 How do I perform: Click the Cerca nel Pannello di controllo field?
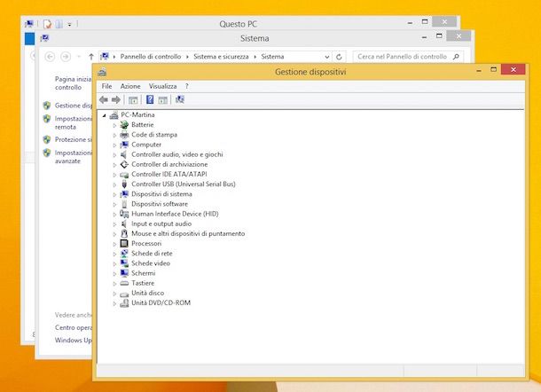pyautogui.click(x=408, y=57)
